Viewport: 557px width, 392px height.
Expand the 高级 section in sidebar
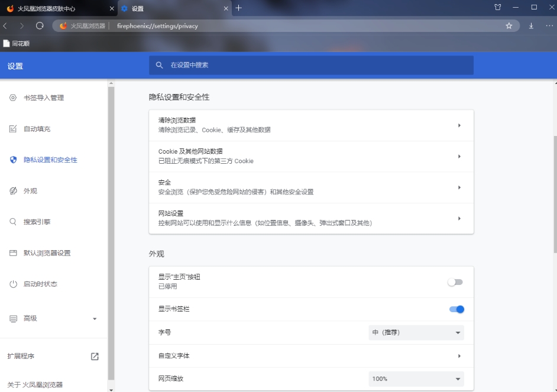[x=53, y=319]
